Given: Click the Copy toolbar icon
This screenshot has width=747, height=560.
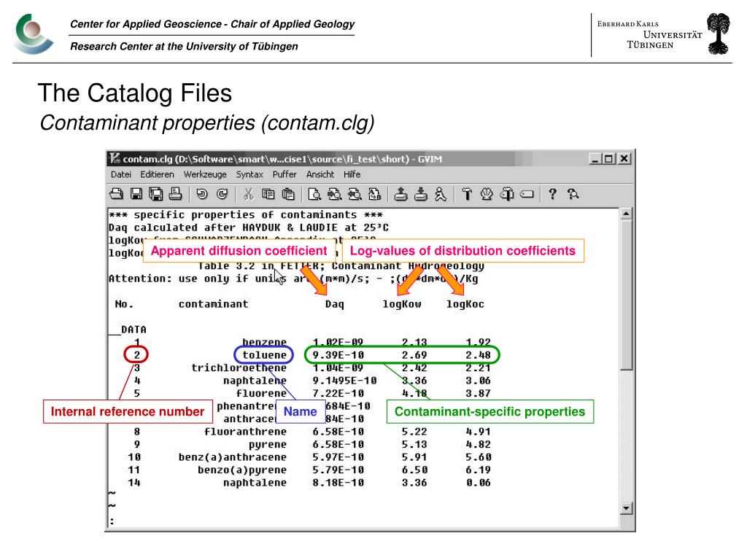Looking at the screenshot, I should pyautogui.click(x=268, y=194).
